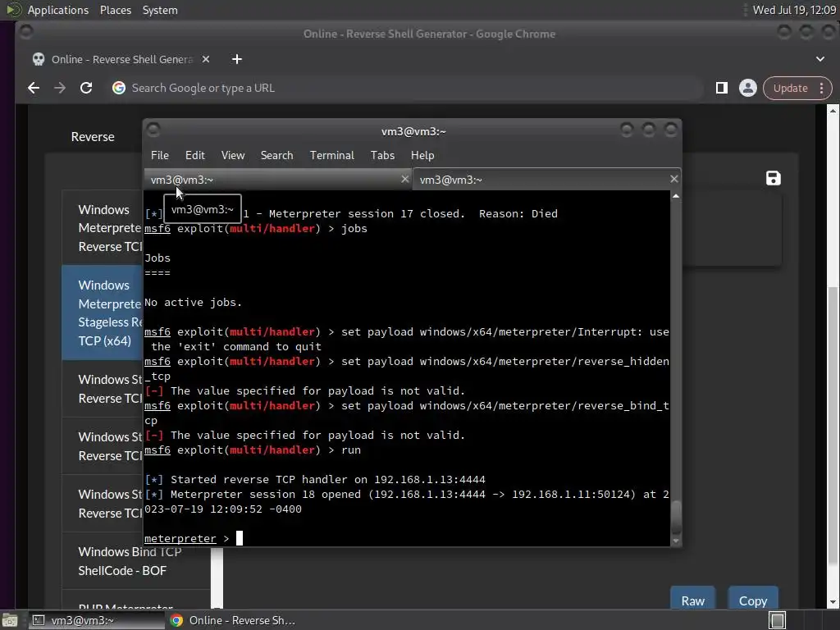Viewport: 840px width, 630px height.
Task: Click Chrome forward arrow icon
Action: tap(59, 88)
